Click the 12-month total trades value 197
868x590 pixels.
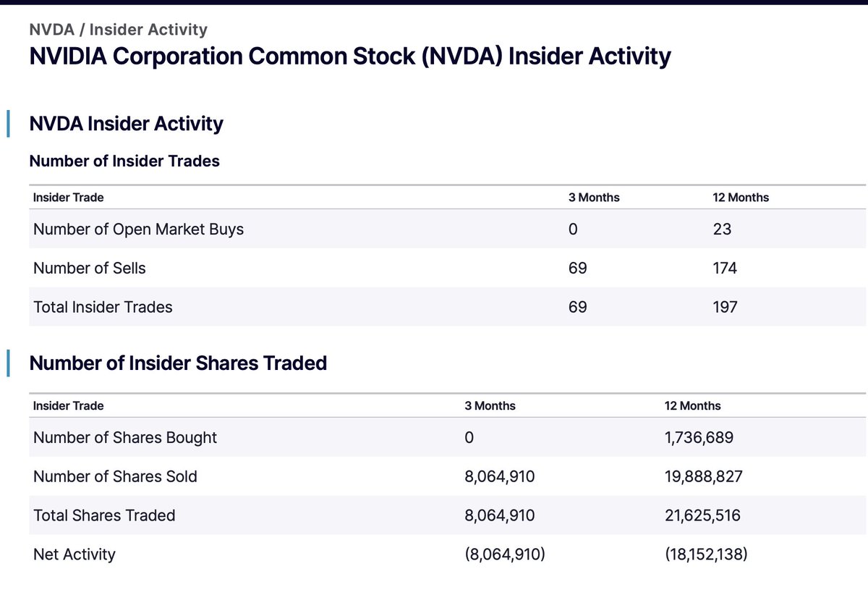pos(725,307)
